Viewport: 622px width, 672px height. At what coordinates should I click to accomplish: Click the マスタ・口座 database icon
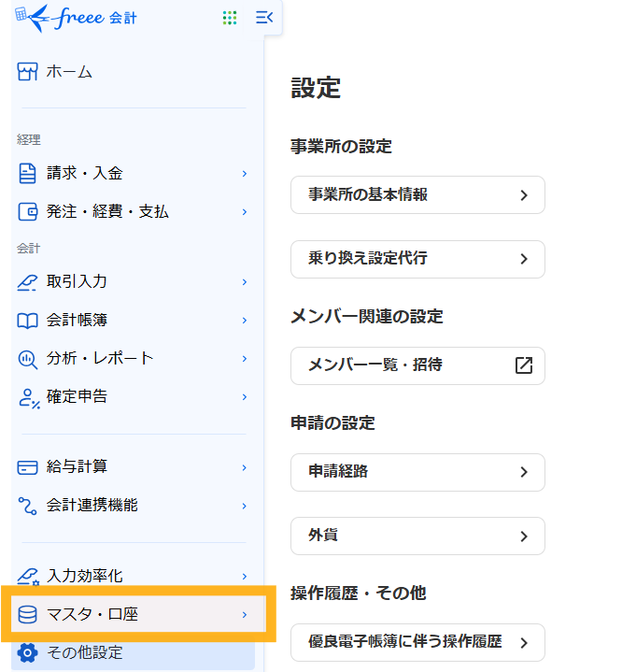(27, 615)
